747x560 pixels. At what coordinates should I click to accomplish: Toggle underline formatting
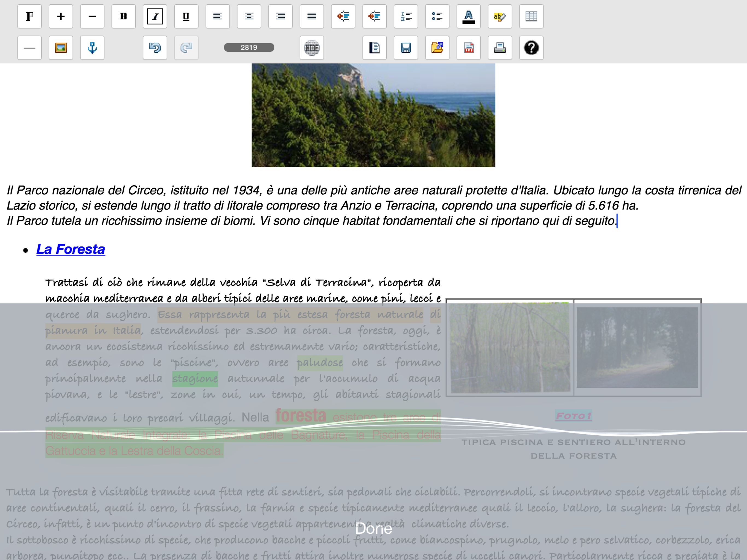click(x=186, y=16)
